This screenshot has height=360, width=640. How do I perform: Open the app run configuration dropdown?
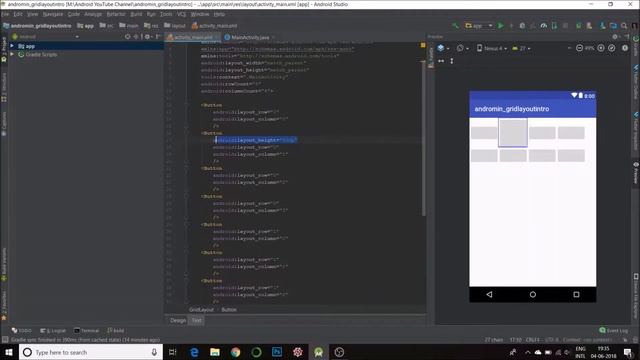(479, 26)
